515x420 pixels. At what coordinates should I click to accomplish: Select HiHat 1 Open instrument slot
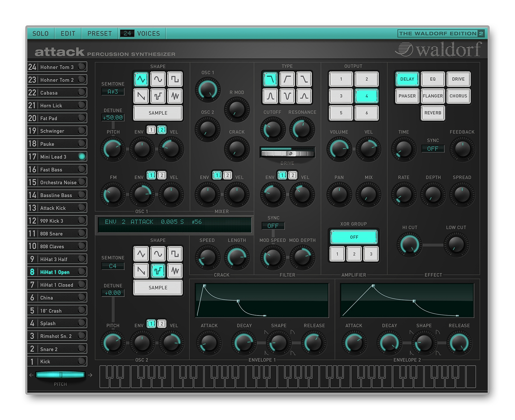pos(57,272)
